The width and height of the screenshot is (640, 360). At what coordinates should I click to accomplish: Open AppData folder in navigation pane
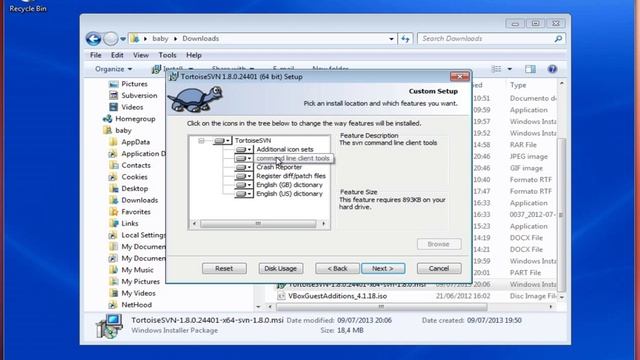(136, 142)
